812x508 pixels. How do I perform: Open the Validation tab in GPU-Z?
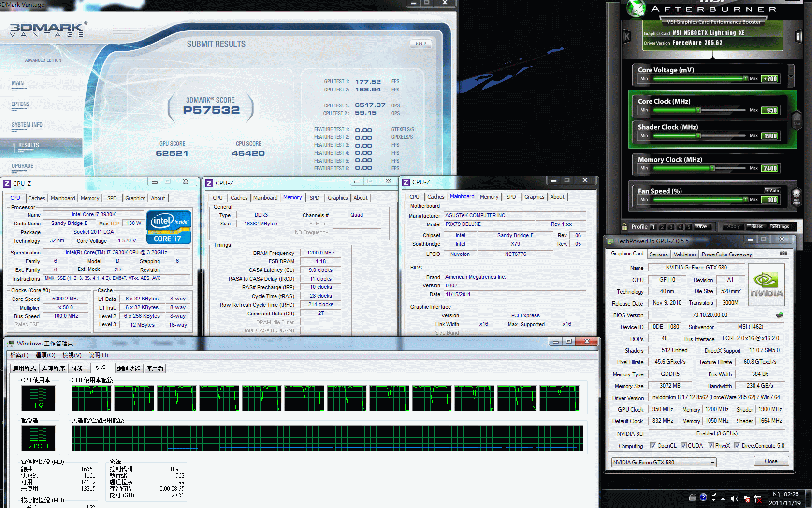(x=684, y=254)
